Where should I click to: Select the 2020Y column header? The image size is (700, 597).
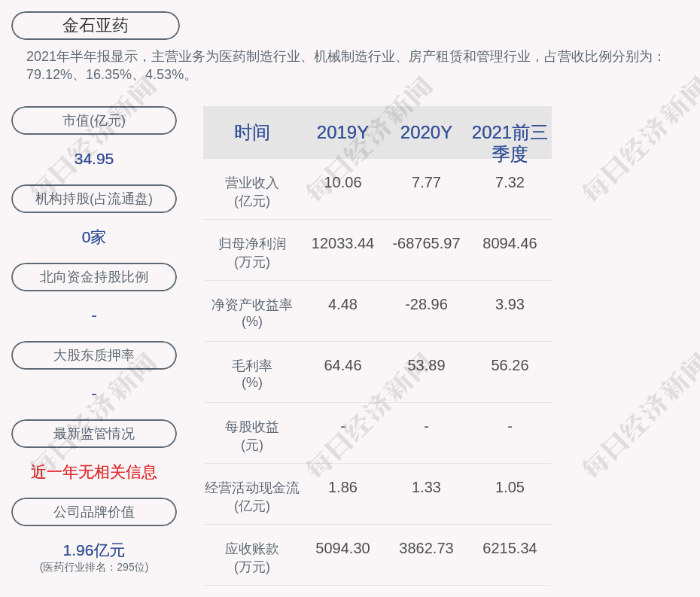pos(426,132)
